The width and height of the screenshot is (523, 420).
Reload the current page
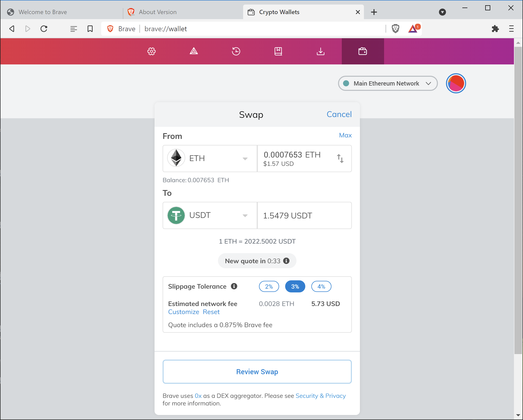click(44, 29)
